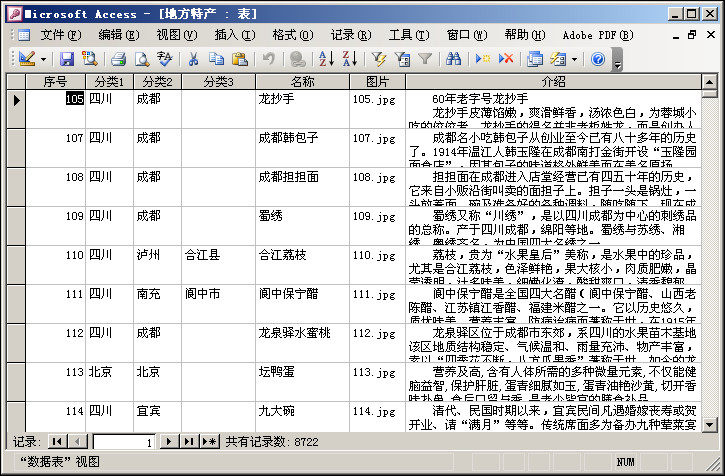The image size is (725, 476).
Task: Sort Descending Z-A icon
Action: pos(350,59)
